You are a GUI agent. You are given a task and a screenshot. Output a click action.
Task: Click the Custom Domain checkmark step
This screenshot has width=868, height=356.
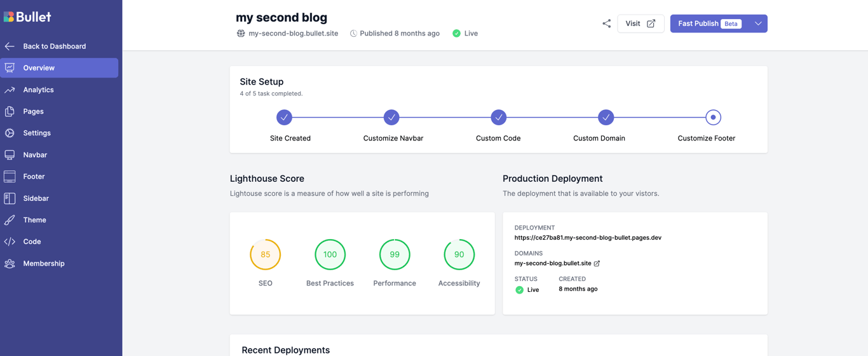point(606,118)
